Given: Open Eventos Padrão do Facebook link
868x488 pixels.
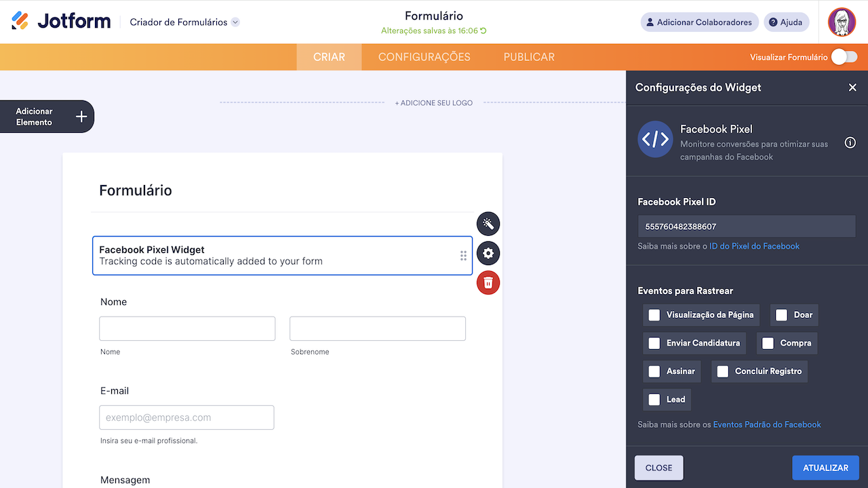Looking at the screenshot, I should click(767, 424).
